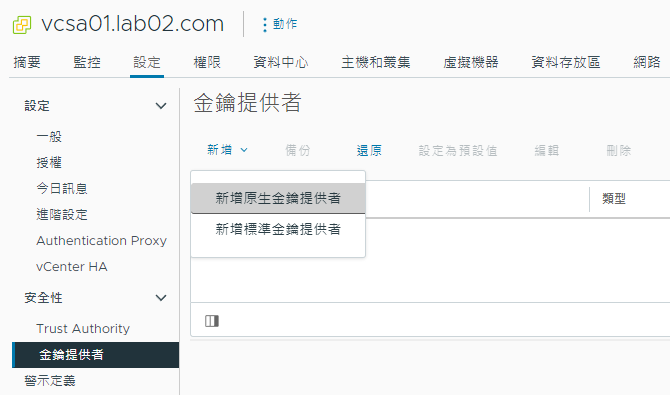The width and height of the screenshot is (670, 395).
Task: Go to the 資料中心 tab
Action: point(281,62)
